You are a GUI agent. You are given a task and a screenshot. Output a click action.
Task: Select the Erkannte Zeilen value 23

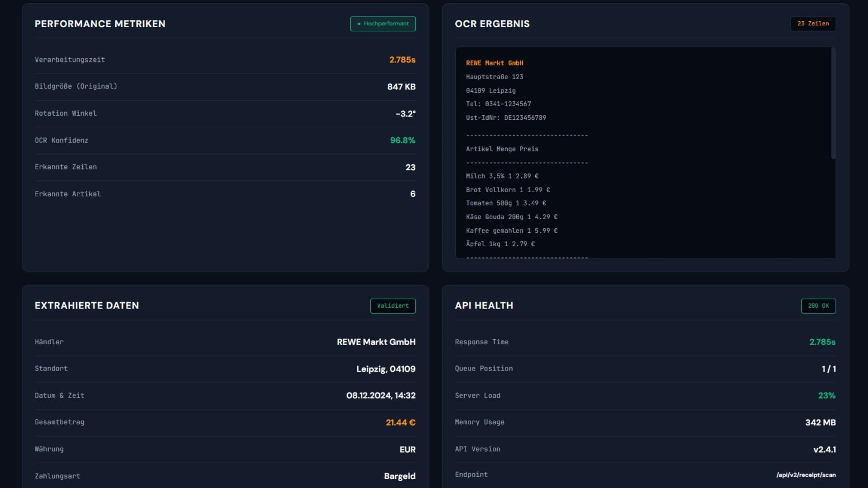pos(410,167)
